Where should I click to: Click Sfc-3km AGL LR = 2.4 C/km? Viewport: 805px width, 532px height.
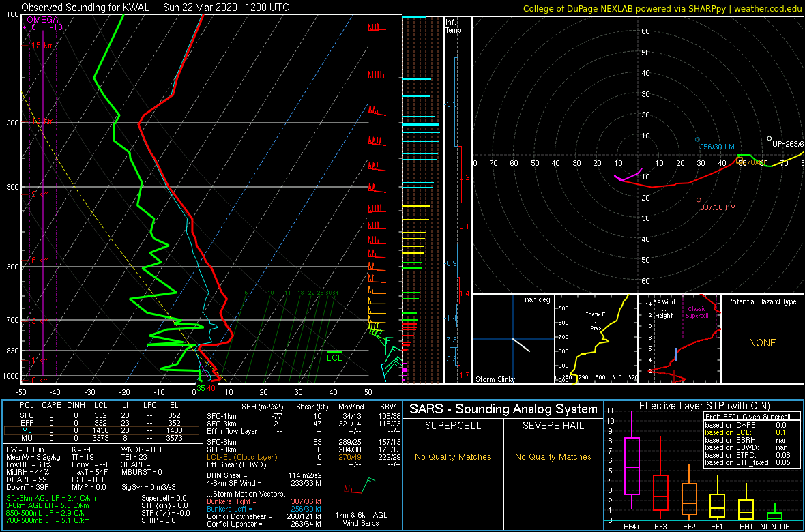(51, 499)
